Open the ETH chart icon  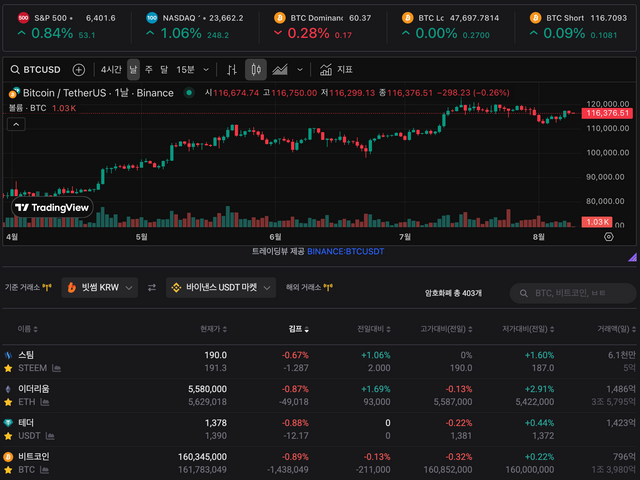coord(45,402)
